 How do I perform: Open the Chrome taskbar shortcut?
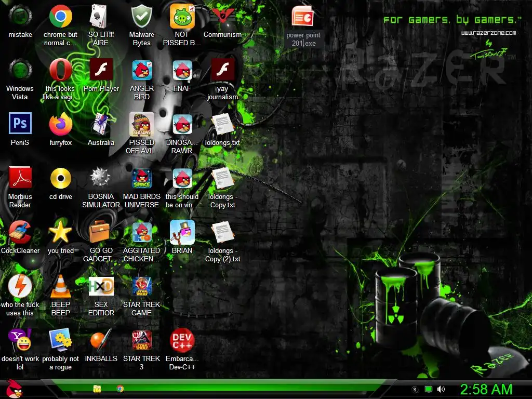pyautogui.click(x=120, y=389)
